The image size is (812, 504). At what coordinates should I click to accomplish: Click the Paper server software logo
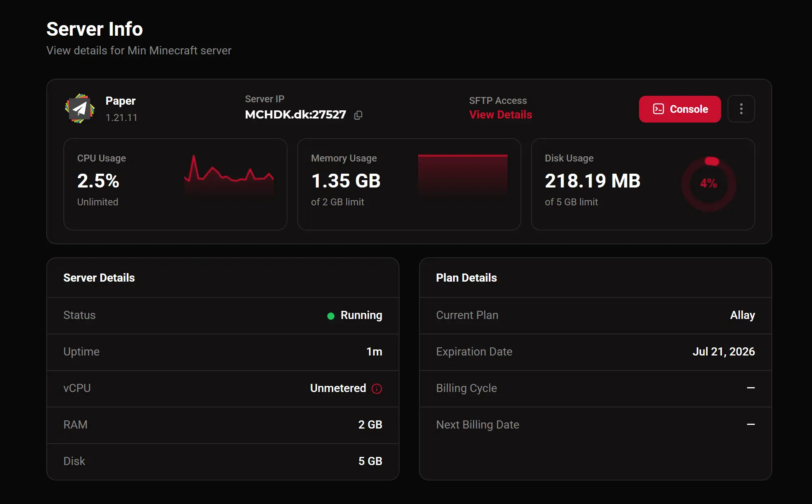pos(80,108)
